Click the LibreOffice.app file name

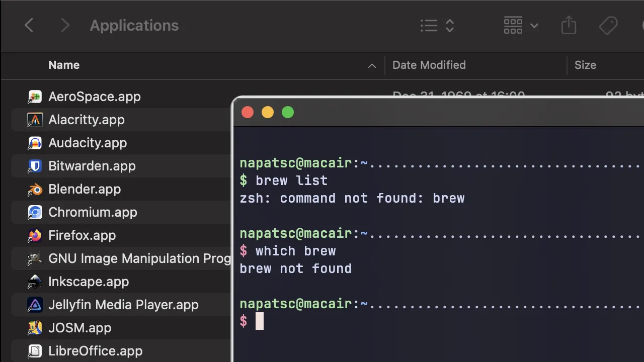pyautogui.click(x=95, y=351)
